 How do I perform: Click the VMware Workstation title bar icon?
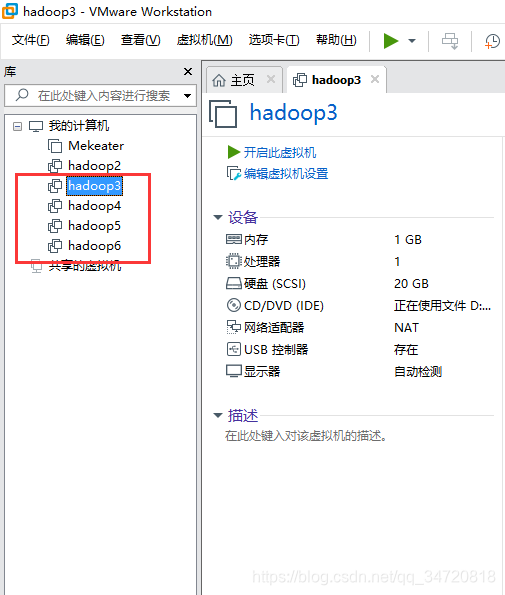point(9,11)
